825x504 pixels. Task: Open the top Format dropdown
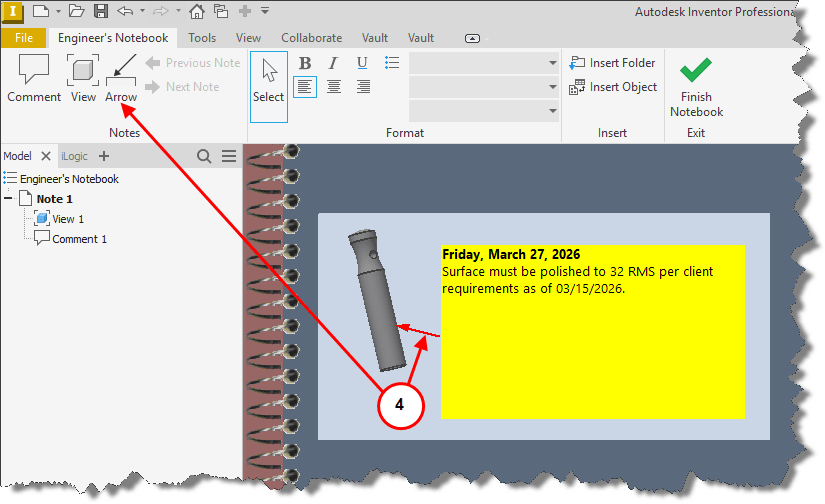[x=484, y=63]
